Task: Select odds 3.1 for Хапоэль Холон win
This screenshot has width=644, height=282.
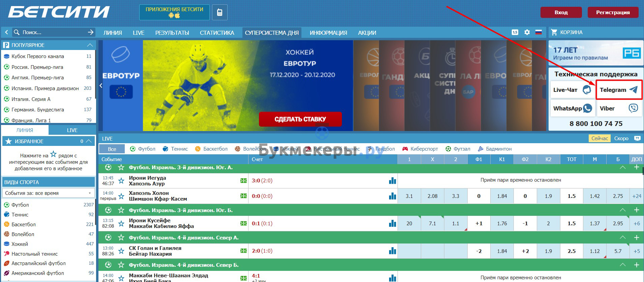Action: coord(409,196)
